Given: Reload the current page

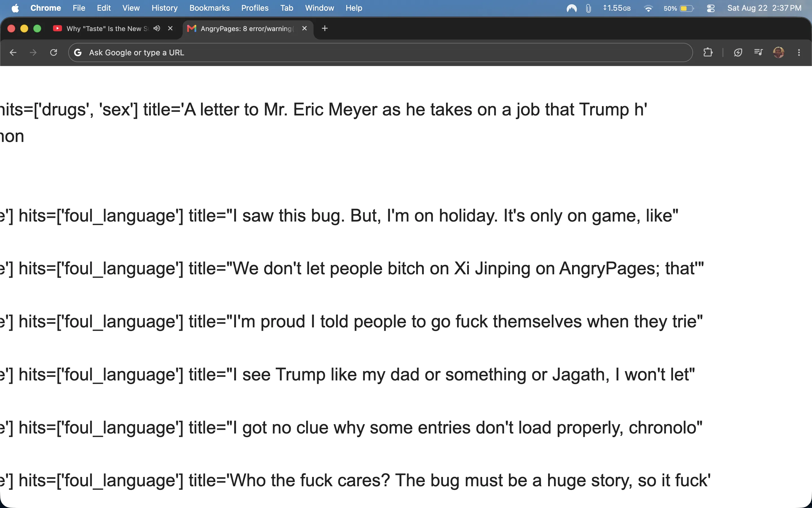Looking at the screenshot, I should coord(54,52).
